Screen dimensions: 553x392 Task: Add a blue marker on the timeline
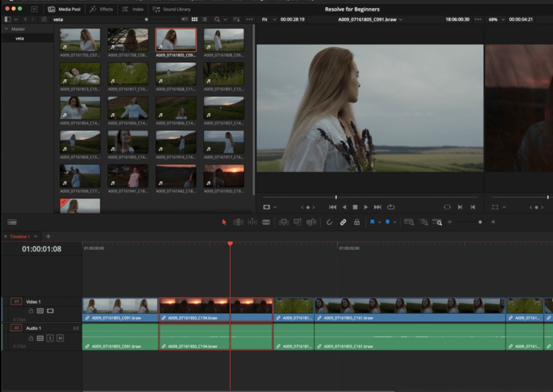388,222
